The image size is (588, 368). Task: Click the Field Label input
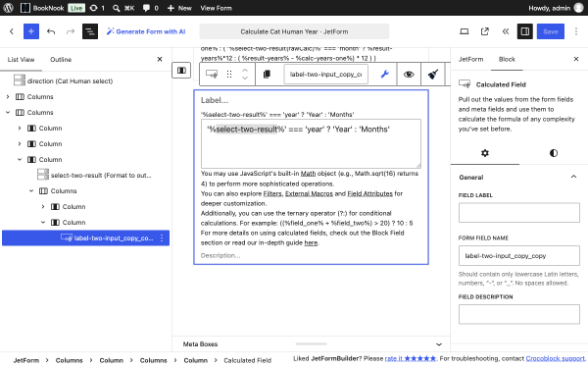(519, 213)
